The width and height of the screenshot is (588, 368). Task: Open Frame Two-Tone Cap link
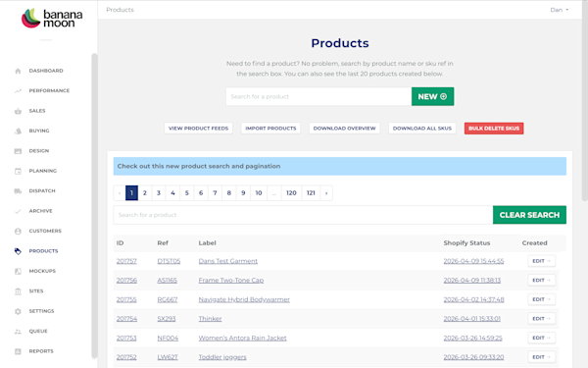tap(231, 280)
